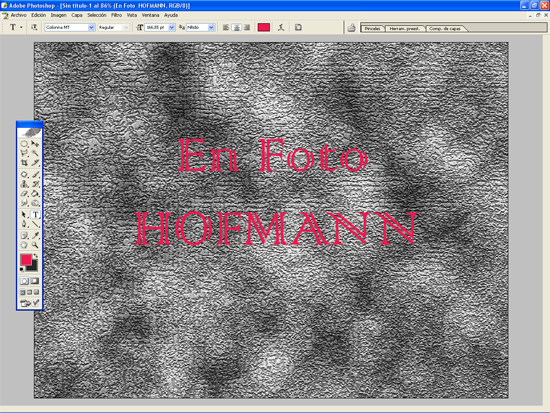Click the HOFMANN text on canvas
The height and width of the screenshot is (413, 550).
coord(277,228)
